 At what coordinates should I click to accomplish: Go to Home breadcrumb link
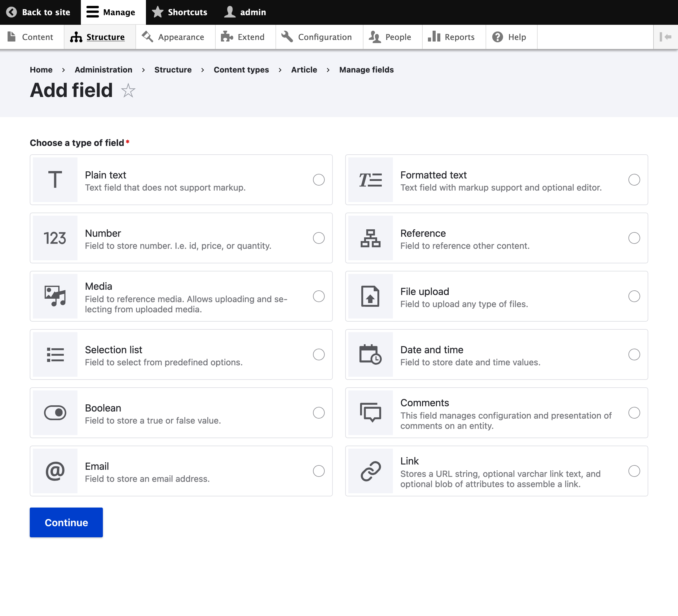(41, 70)
